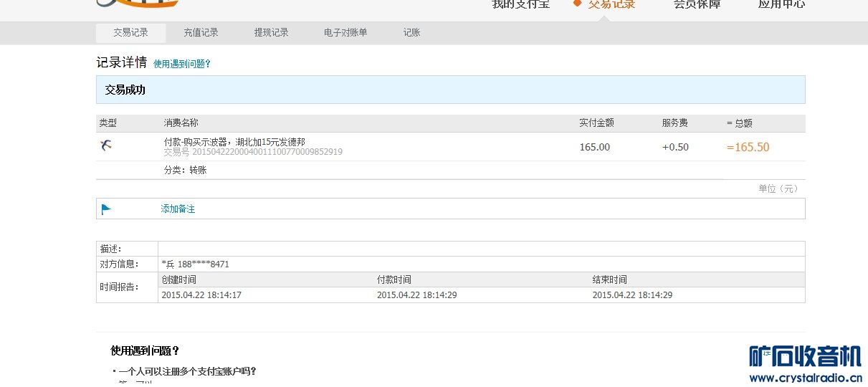Switch to the 充值记录 tab
Image resolution: width=868 pixels, height=387 pixels.
tap(201, 33)
